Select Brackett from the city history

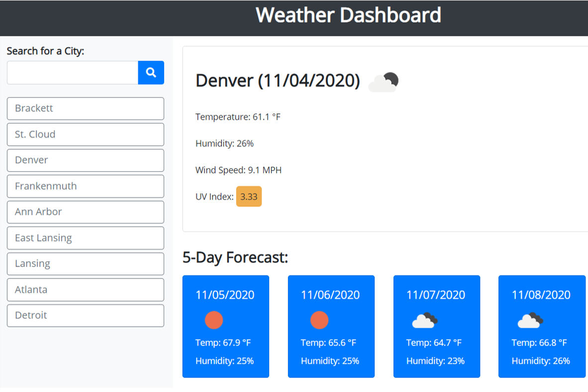[85, 108]
